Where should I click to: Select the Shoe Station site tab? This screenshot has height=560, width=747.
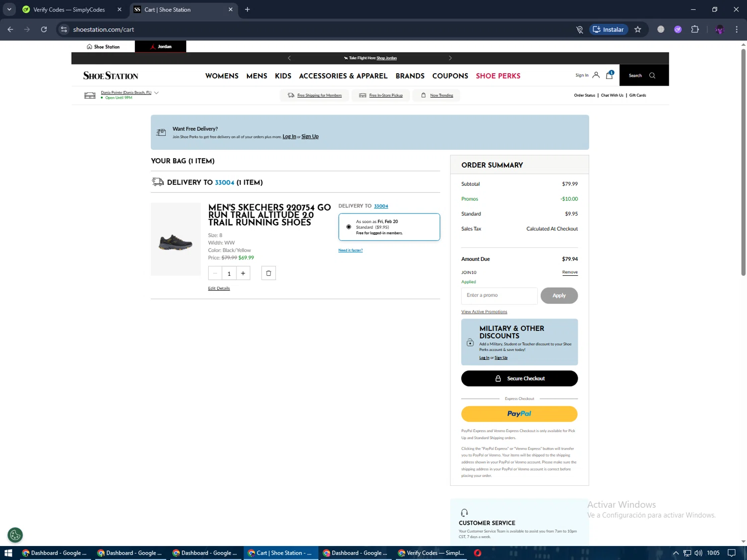point(103,47)
